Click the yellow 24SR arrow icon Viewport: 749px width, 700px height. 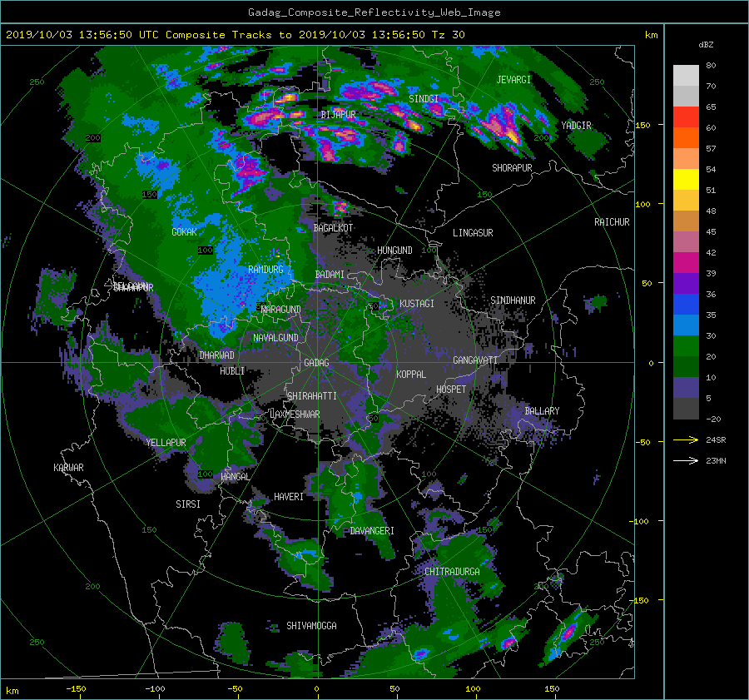tap(686, 439)
